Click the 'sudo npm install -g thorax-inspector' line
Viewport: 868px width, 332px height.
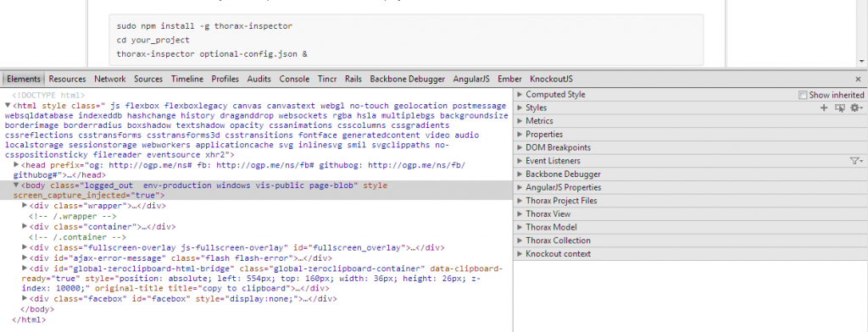coord(204,26)
